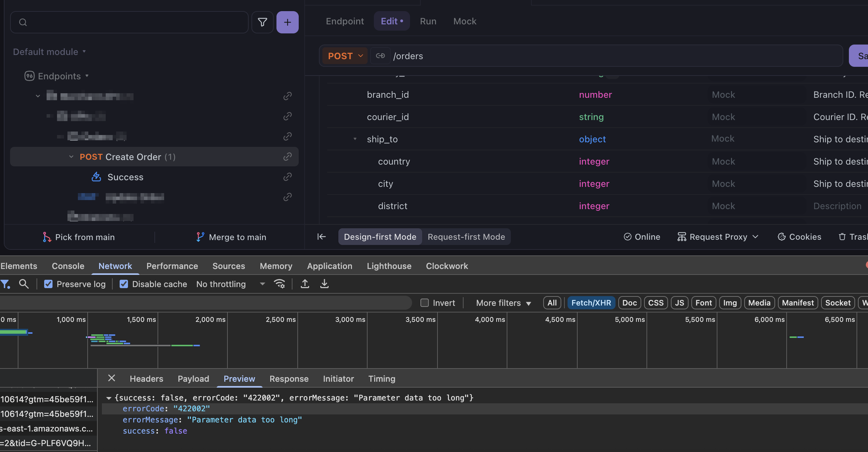Screen dimensions: 868x452
Task: Click the DevTools search magnifier icon
Action: coord(24,284)
